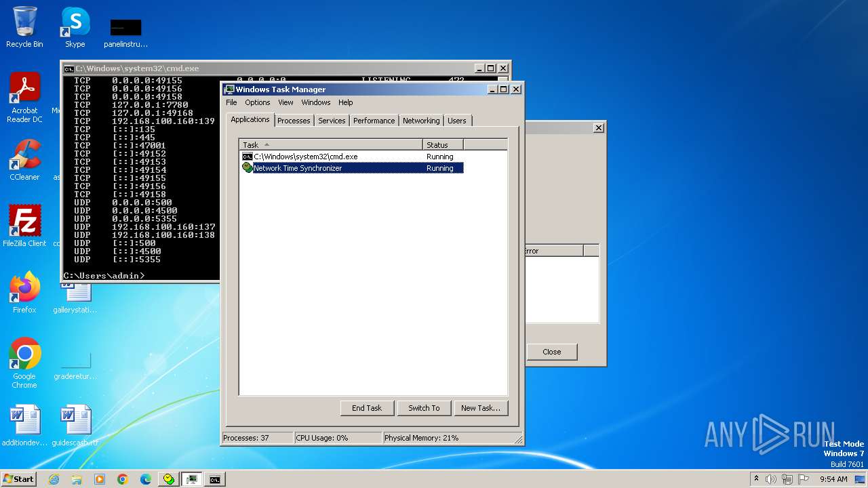Switch to the Performance tab
868x488 pixels.
pyautogui.click(x=374, y=121)
